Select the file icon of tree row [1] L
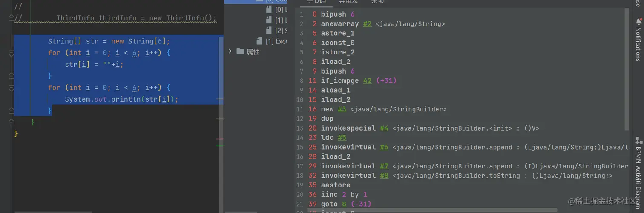This screenshot has height=213, width=644. pos(269,20)
